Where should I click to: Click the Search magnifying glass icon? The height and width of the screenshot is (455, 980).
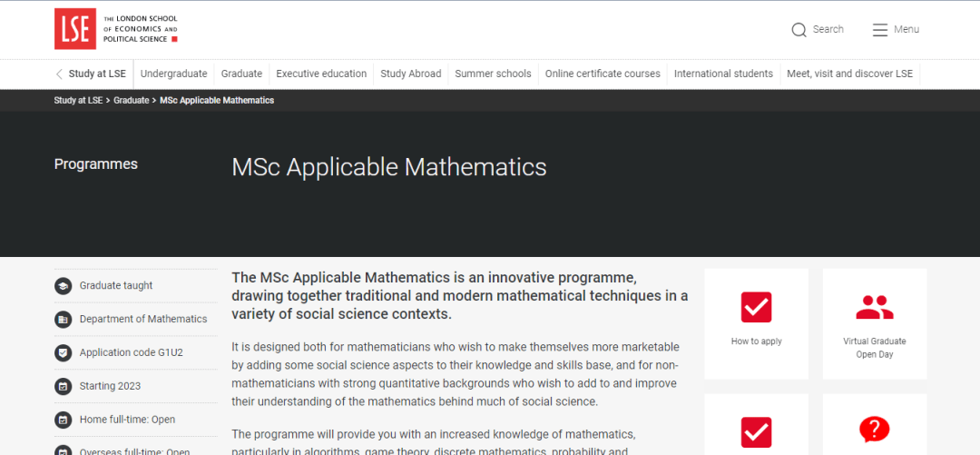[799, 30]
